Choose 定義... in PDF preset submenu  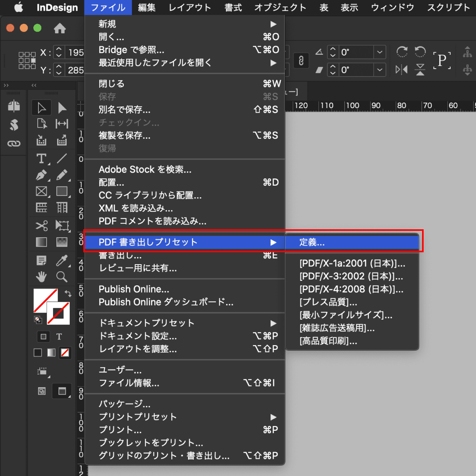(352, 242)
